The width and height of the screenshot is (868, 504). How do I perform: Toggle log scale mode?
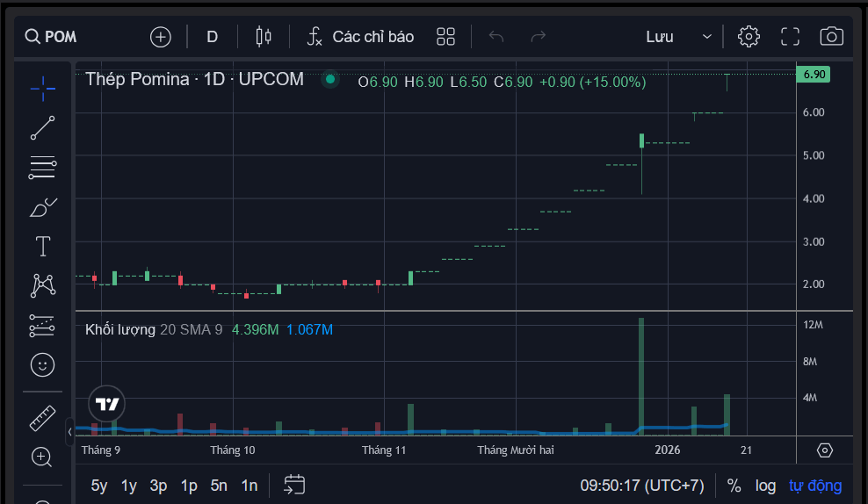click(765, 486)
